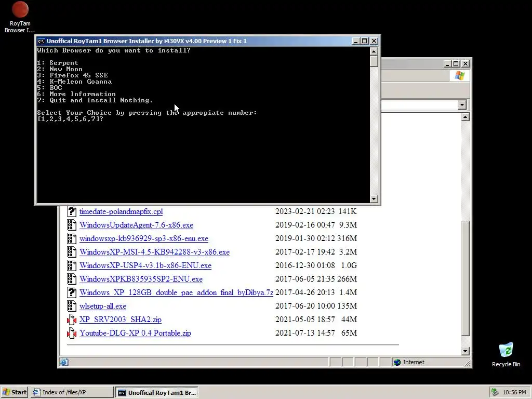Open the WindowsXP-MSI-4.5-KB942288-v3-x86.exe link
532x399 pixels.
(154, 252)
